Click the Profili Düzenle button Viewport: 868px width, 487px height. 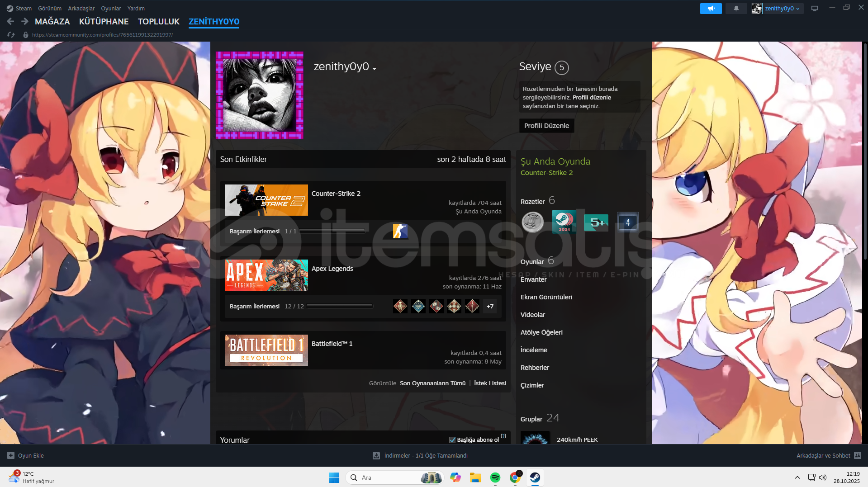[546, 126]
